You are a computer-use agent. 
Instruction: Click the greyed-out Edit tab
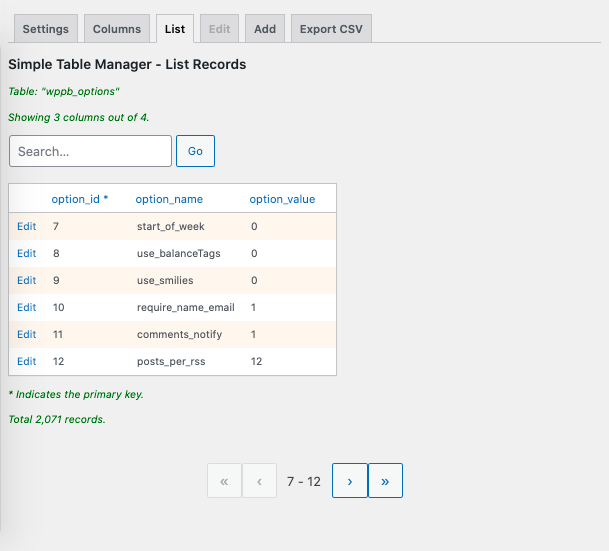(219, 29)
